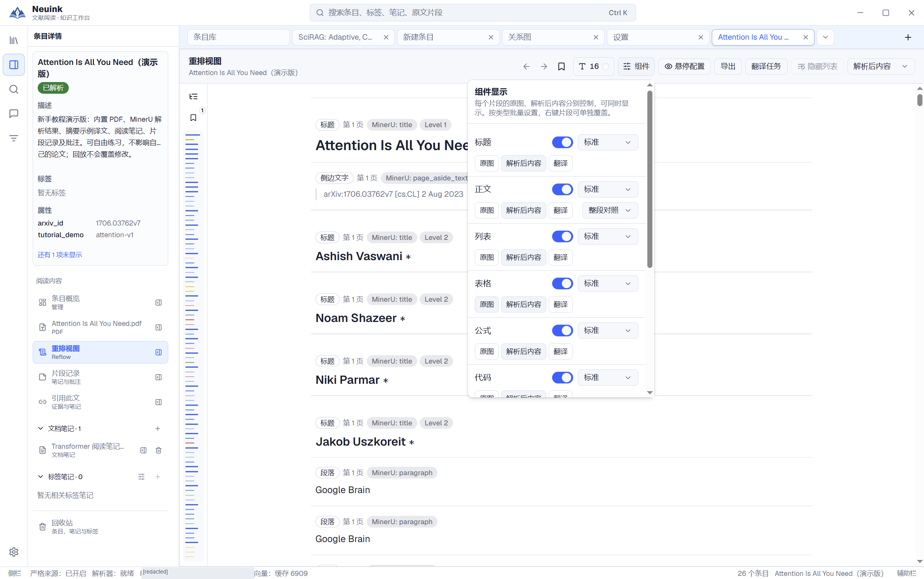Select the detail panel icon in rail
The width and height of the screenshot is (924, 579).
coord(14,65)
